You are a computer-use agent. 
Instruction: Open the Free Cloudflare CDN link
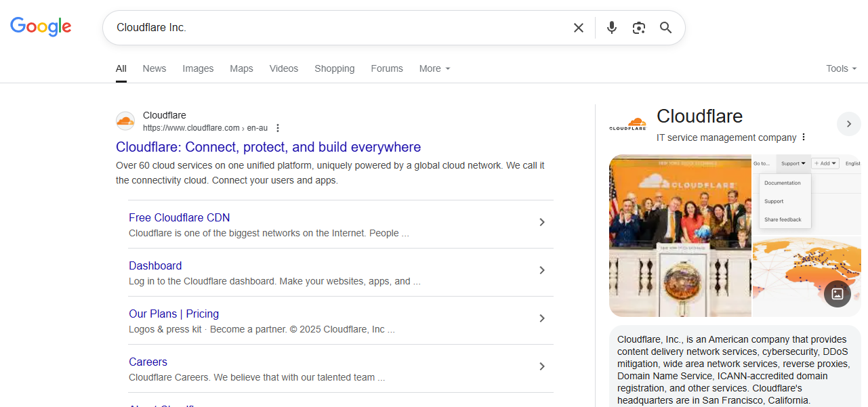(x=180, y=217)
